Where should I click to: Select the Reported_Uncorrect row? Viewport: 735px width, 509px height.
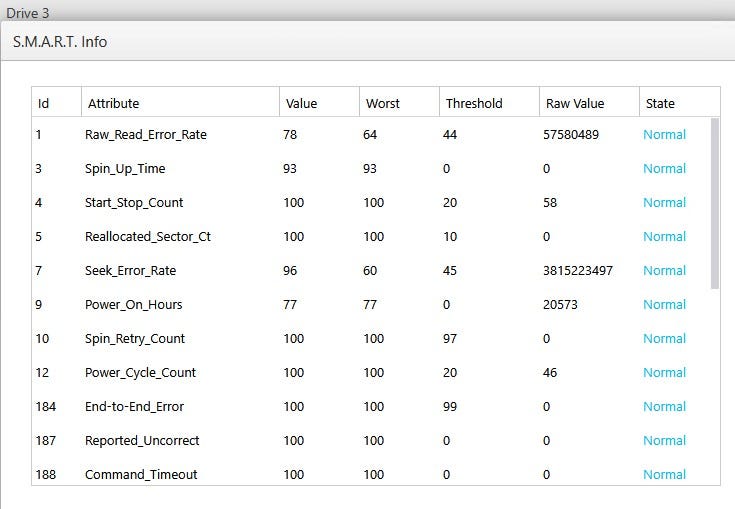142,441
